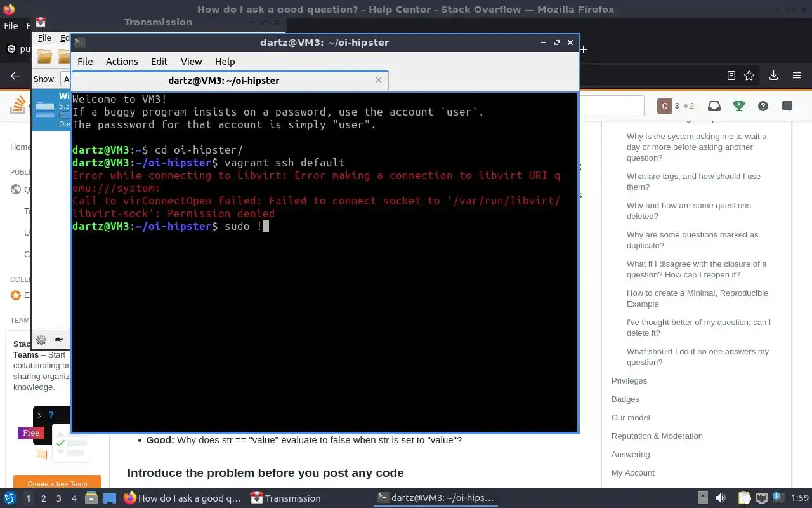
Task: Expand the hidden system tray arrow
Action: (x=702, y=498)
